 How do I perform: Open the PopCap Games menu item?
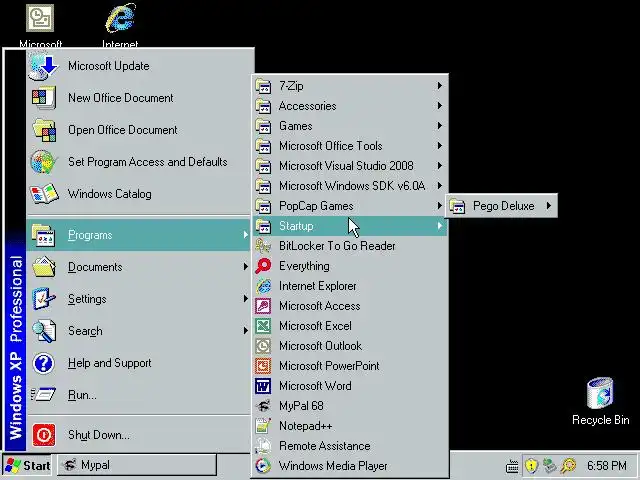350,206
